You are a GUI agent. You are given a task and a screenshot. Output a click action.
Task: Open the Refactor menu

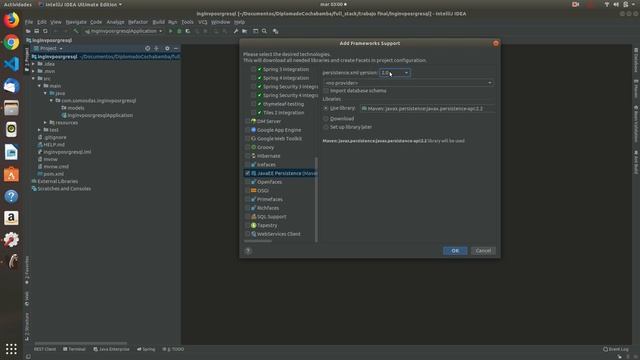pyautogui.click(x=138, y=22)
